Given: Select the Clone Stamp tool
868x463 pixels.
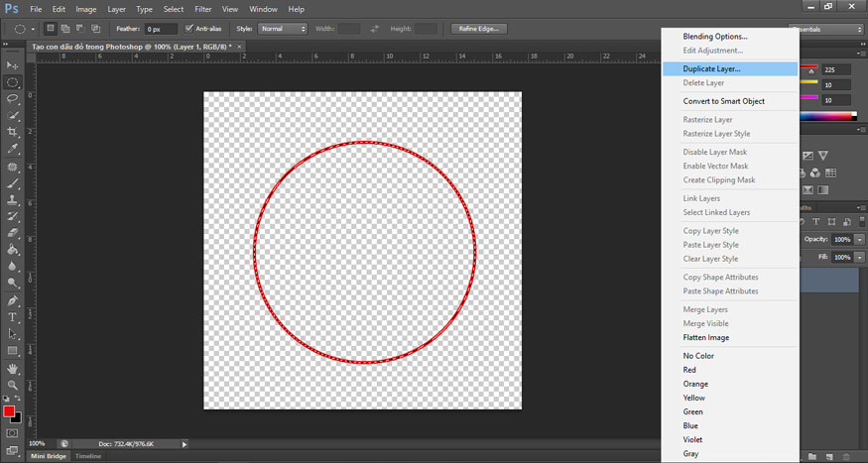Looking at the screenshot, I should pos(12,199).
